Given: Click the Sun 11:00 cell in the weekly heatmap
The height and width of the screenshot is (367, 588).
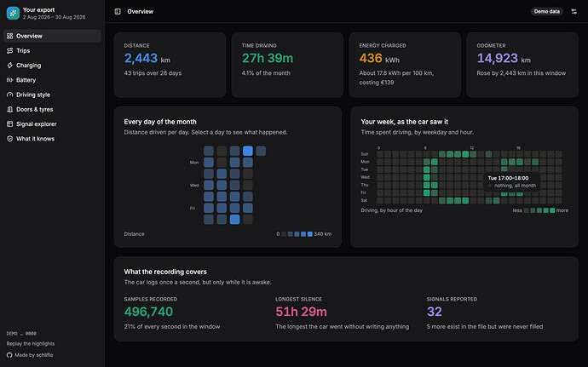Looking at the screenshot, I should (465, 154).
